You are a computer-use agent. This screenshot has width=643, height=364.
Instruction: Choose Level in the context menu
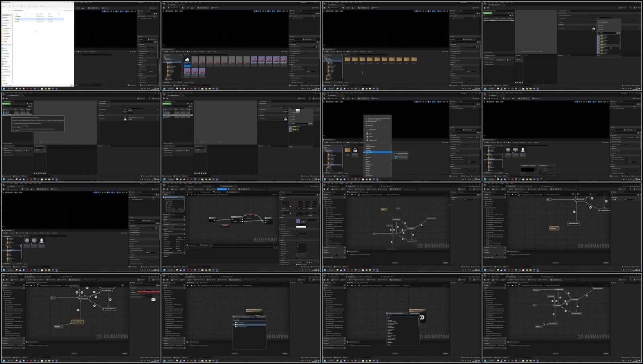coord(370,133)
